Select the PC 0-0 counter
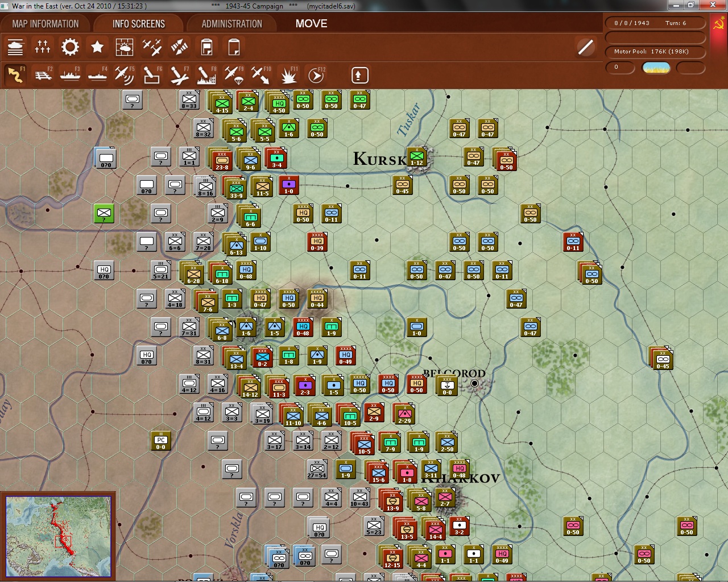728x582 pixels. (161, 440)
